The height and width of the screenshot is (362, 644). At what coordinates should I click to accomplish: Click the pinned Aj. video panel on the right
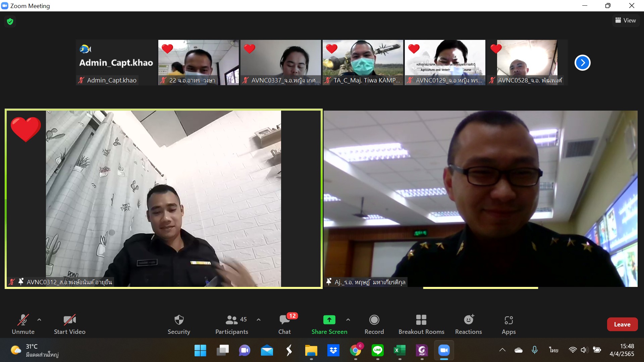click(x=481, y=199)
